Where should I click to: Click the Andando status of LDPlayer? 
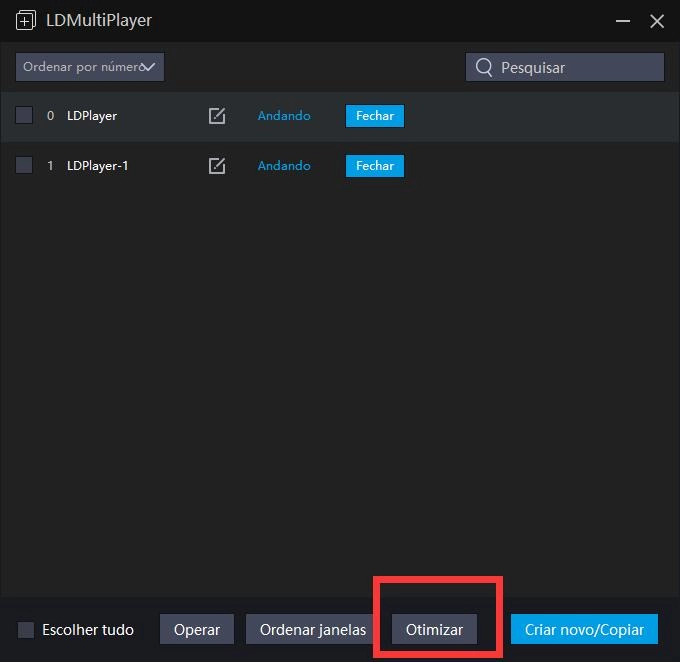[284, 116]
